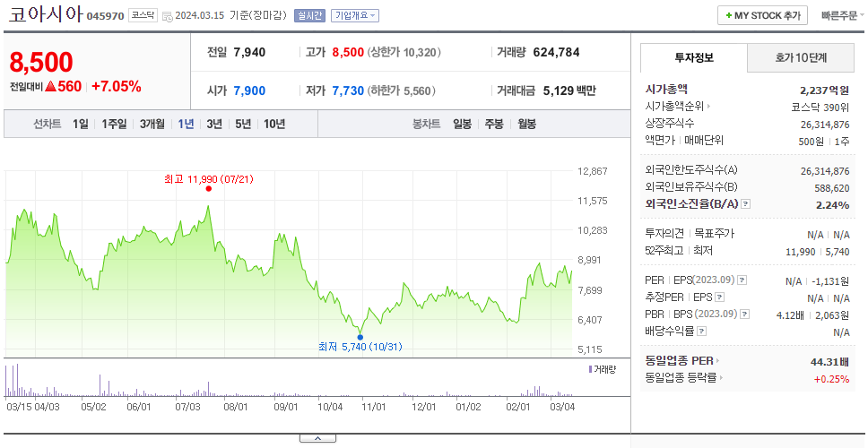Click the blue 최저 5,740 point on the chart
The width and height of the screenshot is (868, 448).
click(360, 337)
